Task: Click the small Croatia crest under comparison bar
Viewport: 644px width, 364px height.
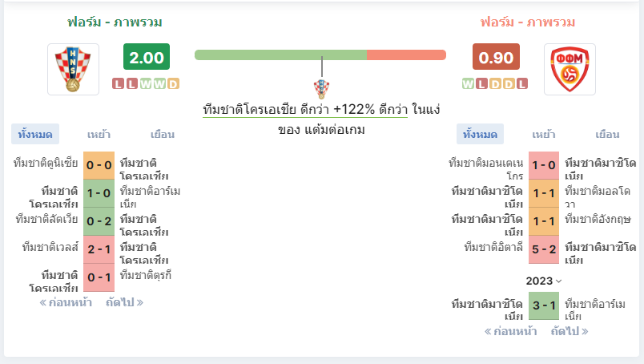Action: [x=321, y=87]
